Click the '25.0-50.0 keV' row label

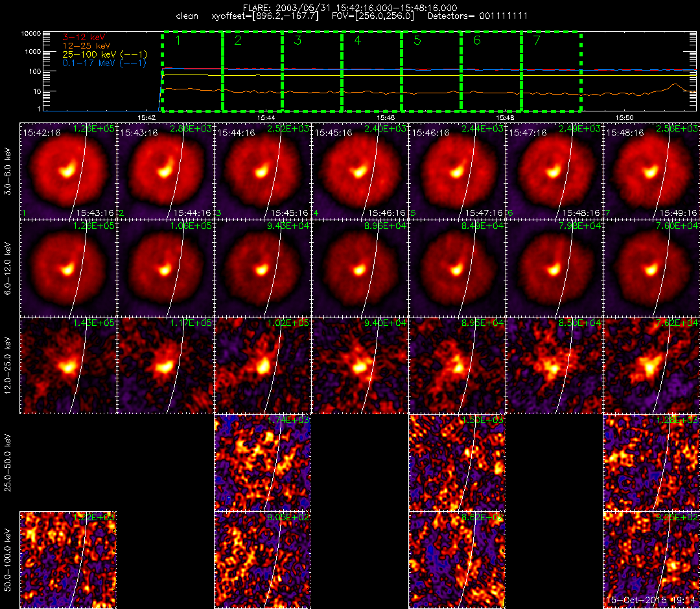coord(8,463)
